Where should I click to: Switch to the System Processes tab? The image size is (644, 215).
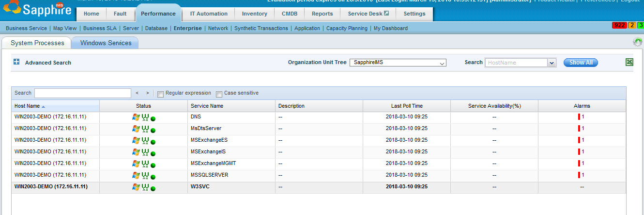[37, 43]
